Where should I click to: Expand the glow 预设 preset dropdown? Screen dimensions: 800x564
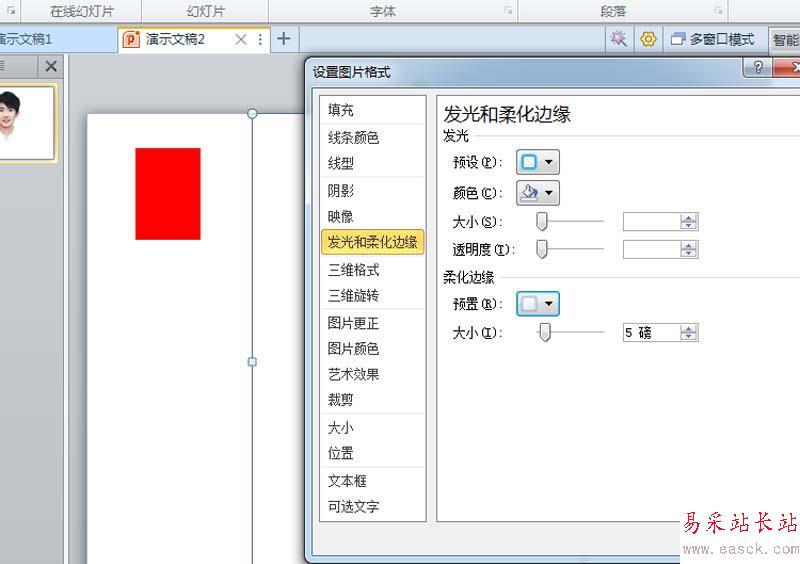(x=538, y=162)
